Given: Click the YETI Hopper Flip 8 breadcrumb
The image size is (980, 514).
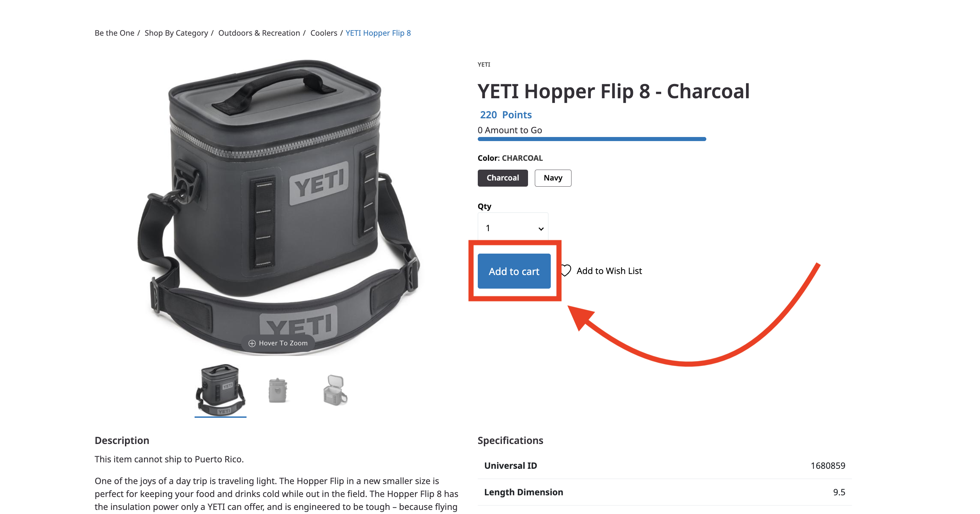Looking at the screenshot, I should (x=378, y=33).
